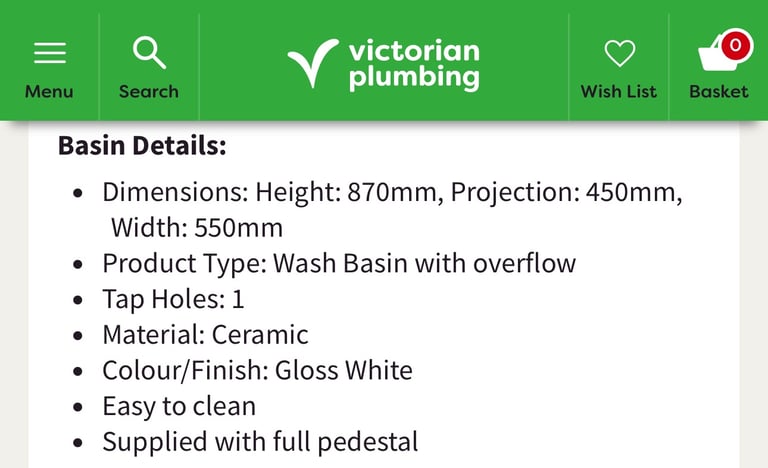Open the shopping Basket icon
Screen dimensions: 768x468
pos(719,53)
